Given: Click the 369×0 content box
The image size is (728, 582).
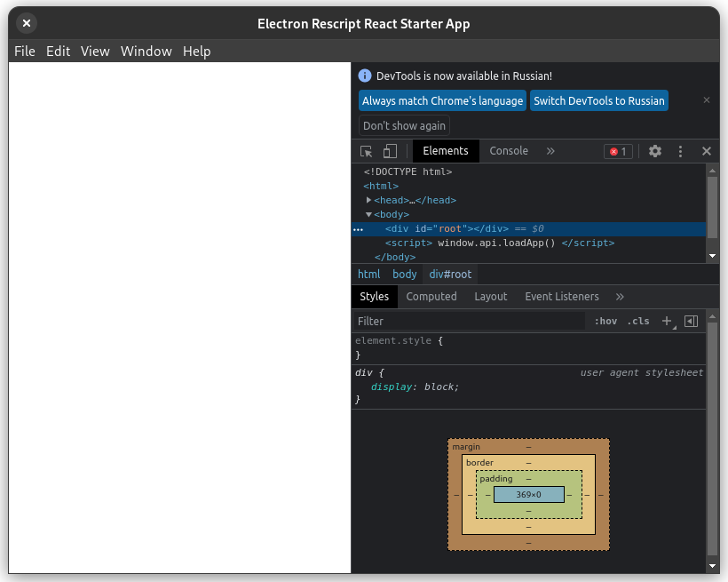Looking at the screenshot, I should coord(528,495).
